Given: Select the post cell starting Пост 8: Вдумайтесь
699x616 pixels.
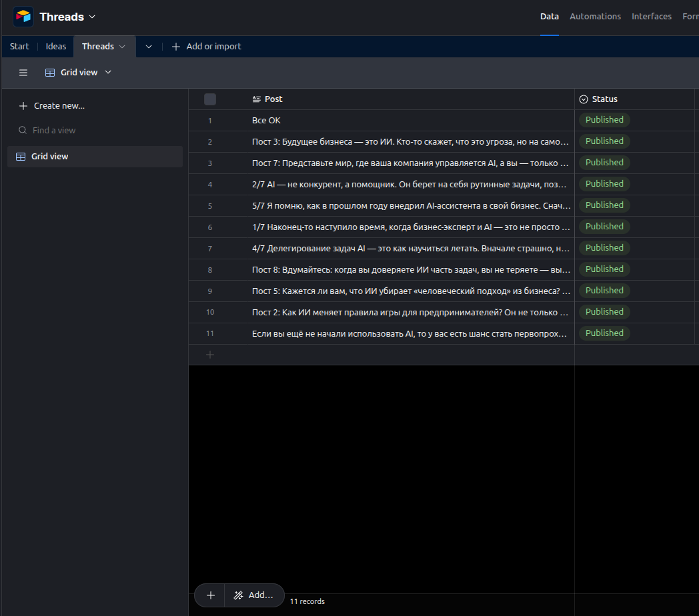Looking at the screenshot, I should coord(411,270).
